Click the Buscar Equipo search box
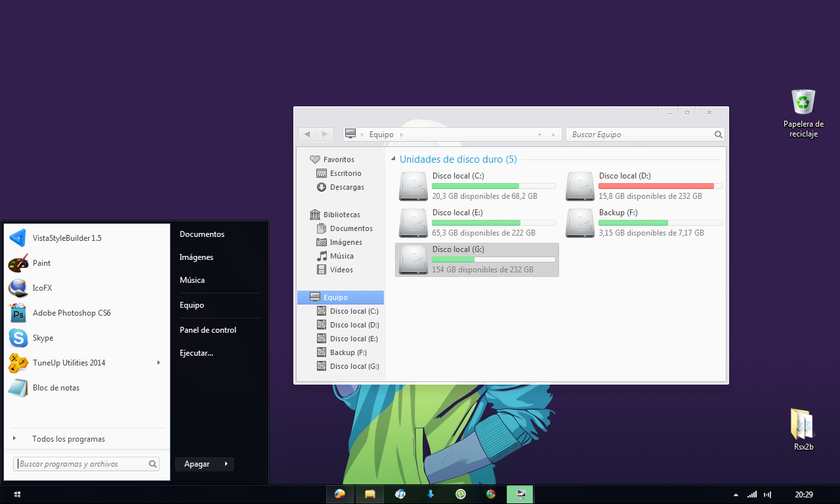 pos(645,135)
